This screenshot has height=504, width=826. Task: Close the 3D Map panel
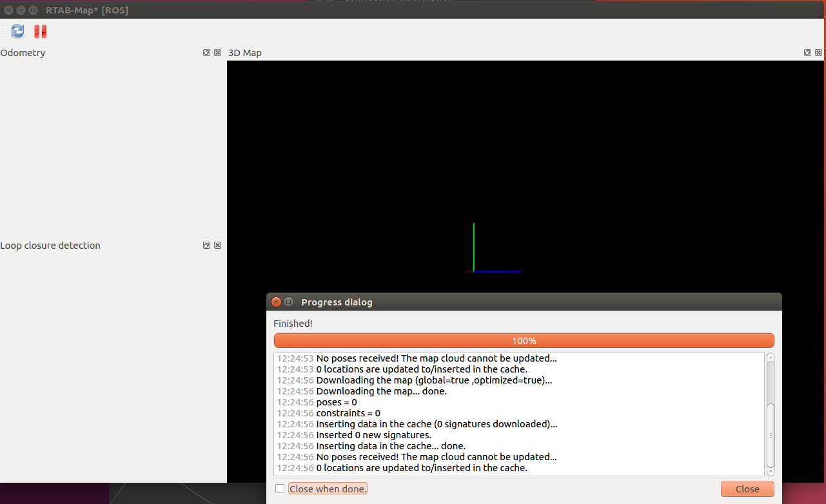818,53
